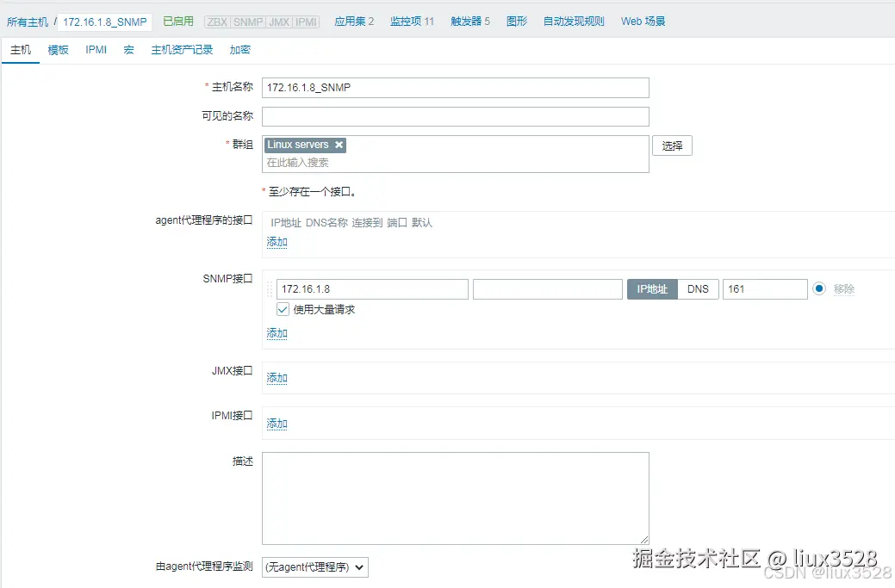
Task: Click the 描述 textarea resize handle
Action: [x=644, y=540]
